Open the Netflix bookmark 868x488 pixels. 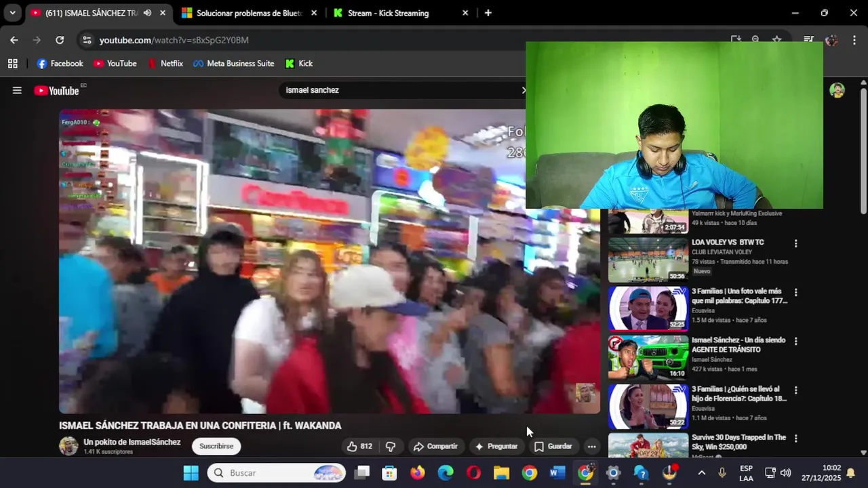pos(165,63)
